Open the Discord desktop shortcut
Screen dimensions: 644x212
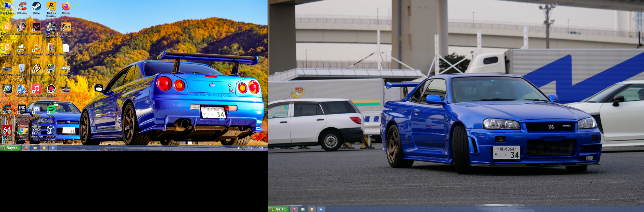coord(37,111)
